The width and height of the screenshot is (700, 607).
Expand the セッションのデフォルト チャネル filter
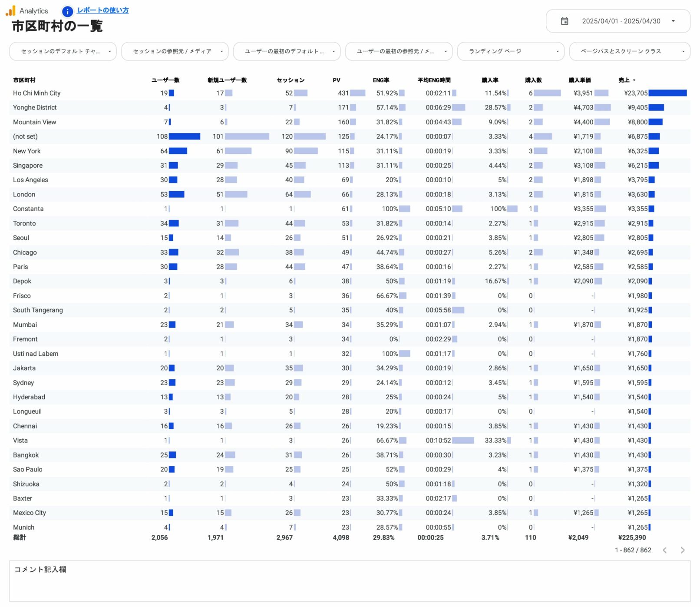[x=63, y=51]
